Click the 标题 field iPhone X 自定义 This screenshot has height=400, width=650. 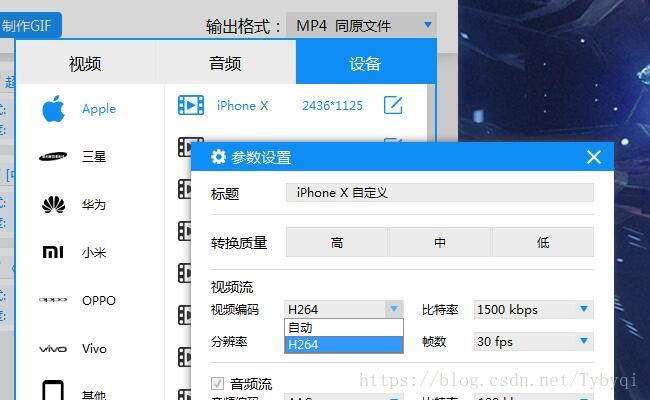pos(440,193)
